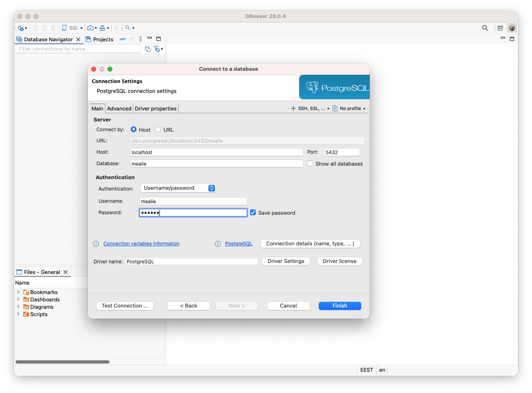Expand the Scripts folder

[18, 314]
